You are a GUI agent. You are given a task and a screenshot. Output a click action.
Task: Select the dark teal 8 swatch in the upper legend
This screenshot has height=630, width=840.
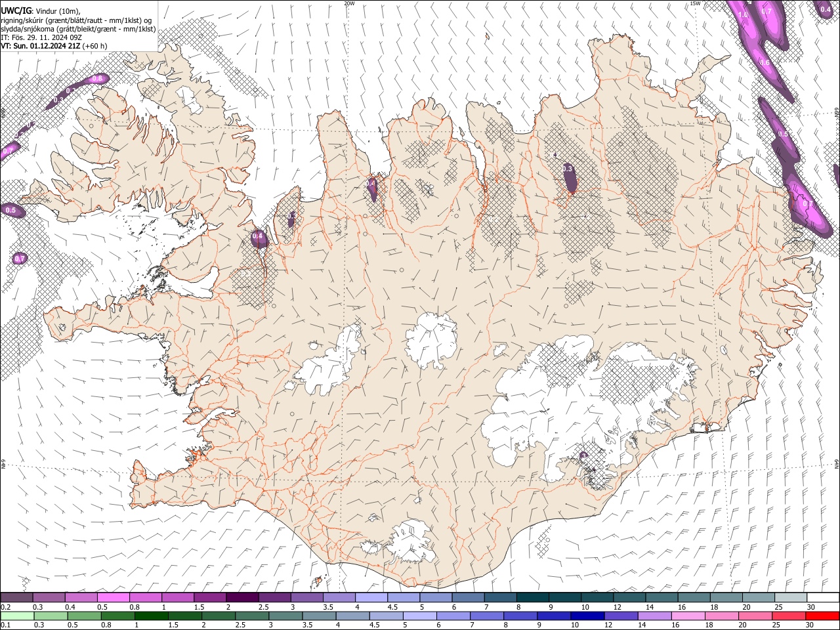pos(533,597)
